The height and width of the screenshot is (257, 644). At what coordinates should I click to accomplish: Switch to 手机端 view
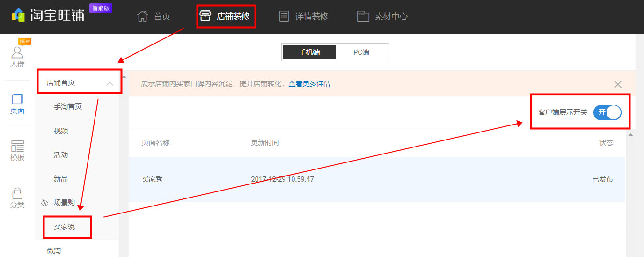(x=309, y=52)
